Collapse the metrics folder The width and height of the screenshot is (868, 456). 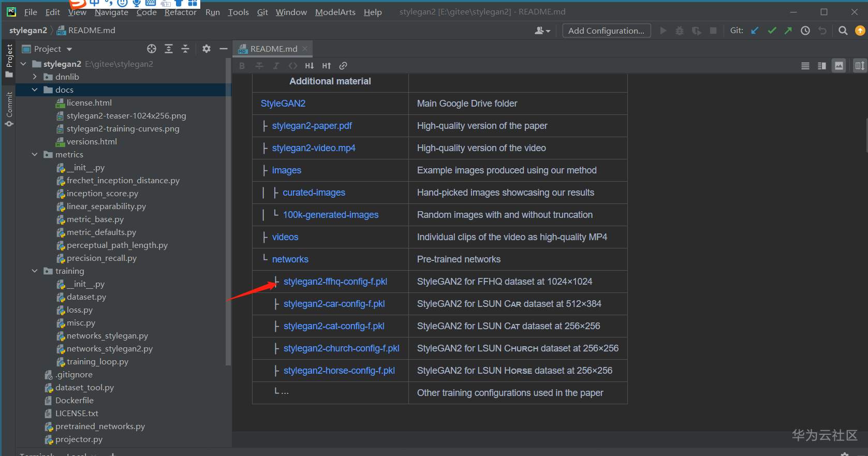point(35,154)
